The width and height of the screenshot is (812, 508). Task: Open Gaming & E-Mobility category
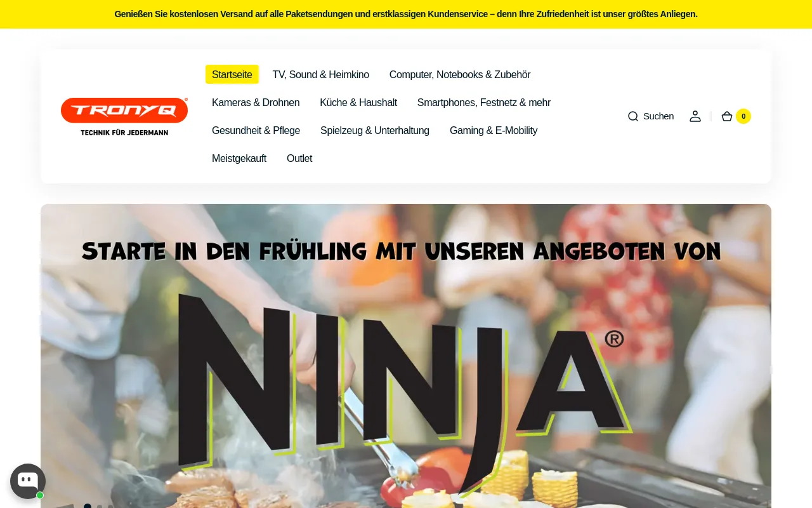494,130
